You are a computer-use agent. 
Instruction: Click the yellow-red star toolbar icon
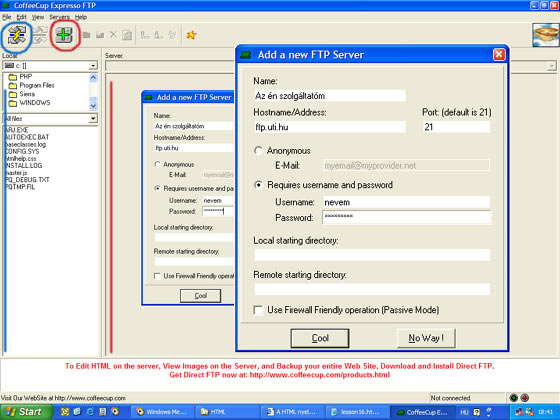pyautogui.click(x=191, y=35)
